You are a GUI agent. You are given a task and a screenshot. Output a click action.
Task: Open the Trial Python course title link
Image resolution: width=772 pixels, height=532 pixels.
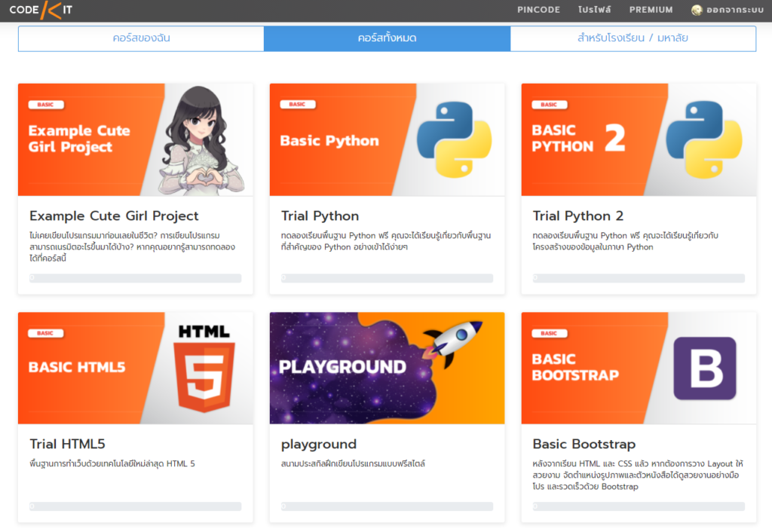[320, 216]
